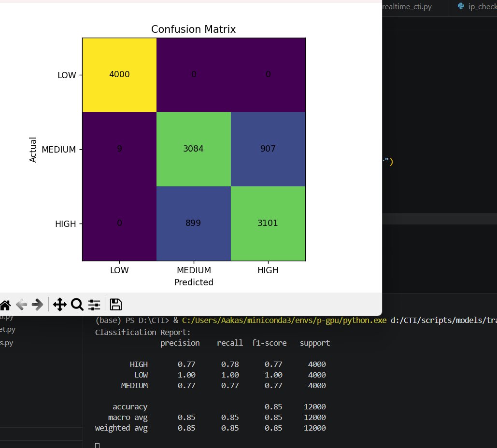
Task: Click the blue 899 matrix cell
Action: pyautogui.click(x=194, y=224)
